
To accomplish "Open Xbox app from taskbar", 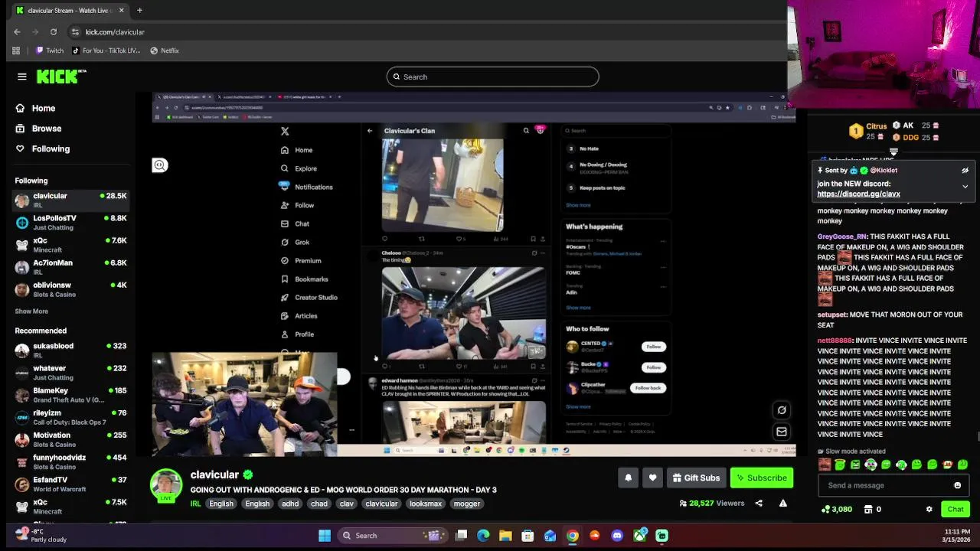I will coord(639,536).
